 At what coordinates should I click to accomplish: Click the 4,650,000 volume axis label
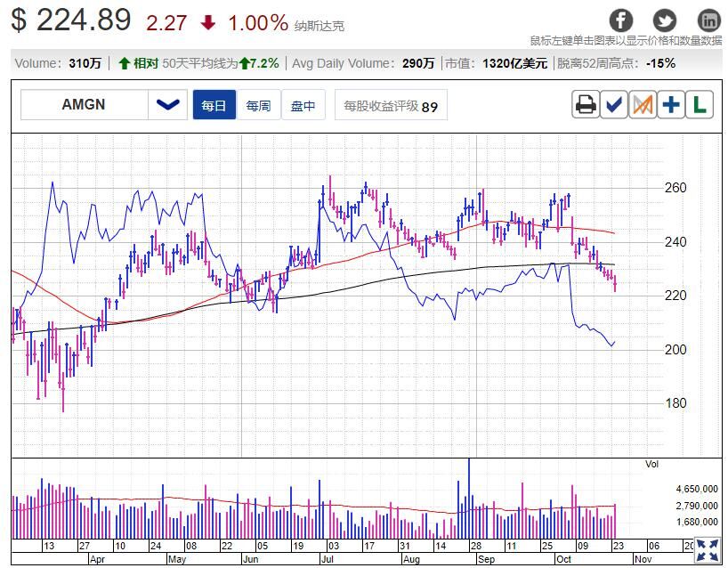697,489
